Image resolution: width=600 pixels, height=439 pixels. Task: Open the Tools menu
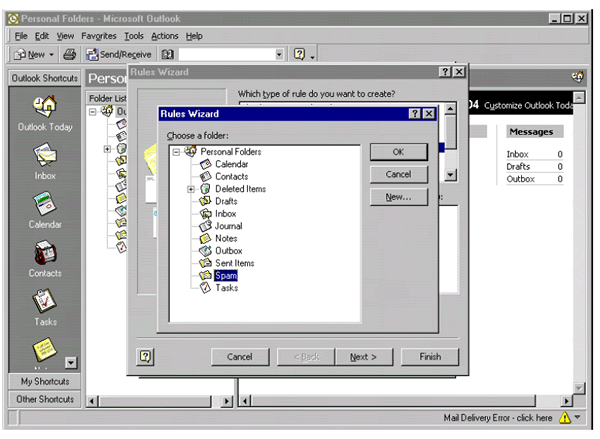[x=134, y=36]
